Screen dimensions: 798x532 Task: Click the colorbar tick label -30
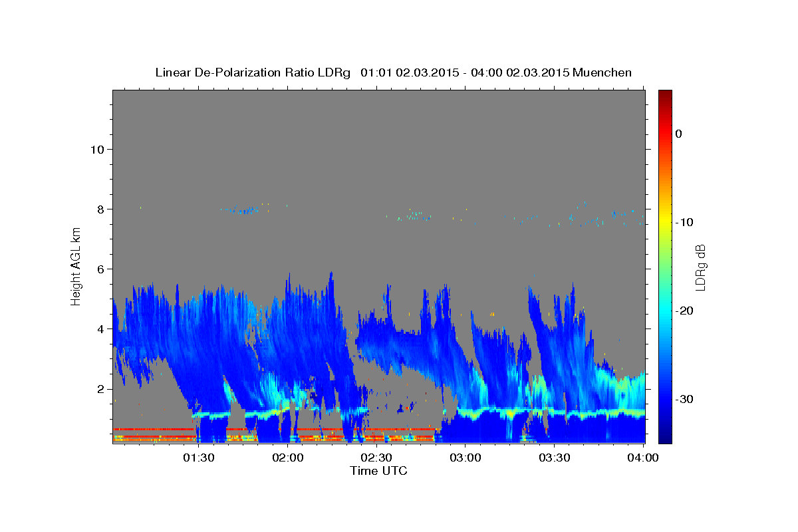click(685, 399)
